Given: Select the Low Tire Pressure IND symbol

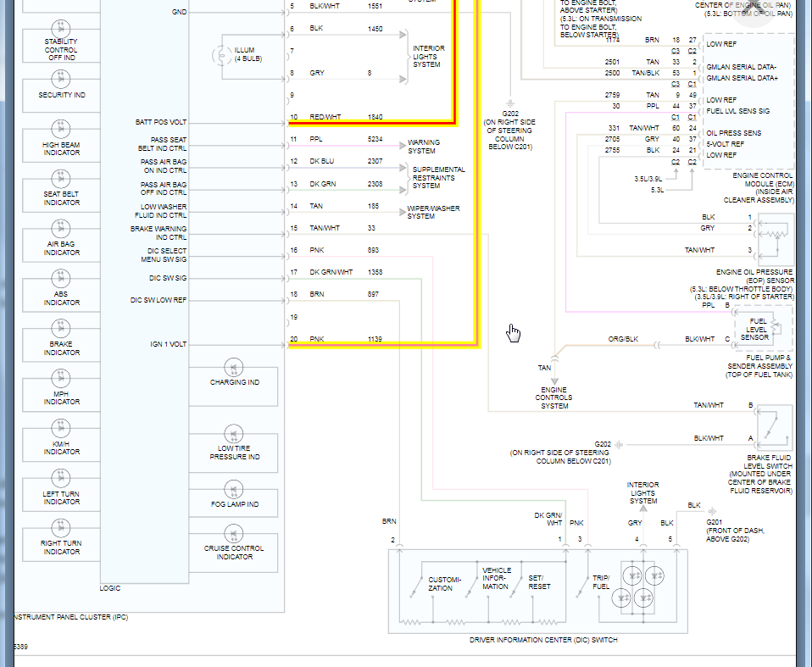Looking at the screenshot, I should click(x=234, y=434).
